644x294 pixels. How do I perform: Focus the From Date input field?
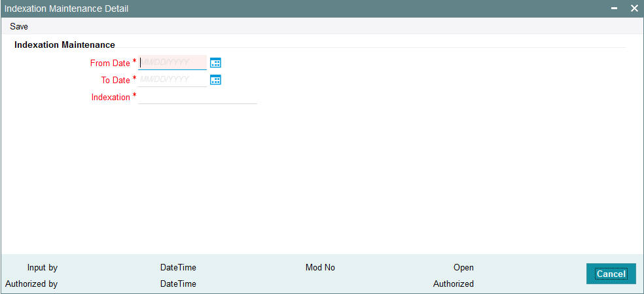pos(173,63)
